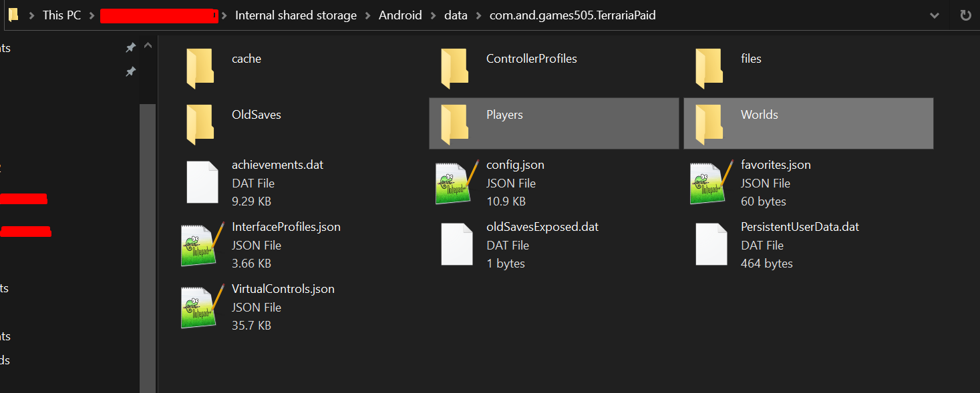Select the oldSavesExposed.dat file icon

coord(457,244)
